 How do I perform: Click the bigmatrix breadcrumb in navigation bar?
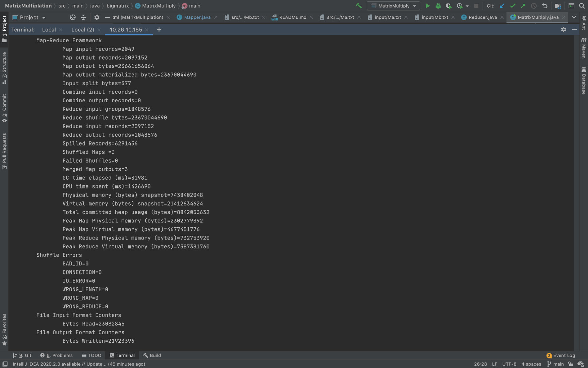point(117,6)
